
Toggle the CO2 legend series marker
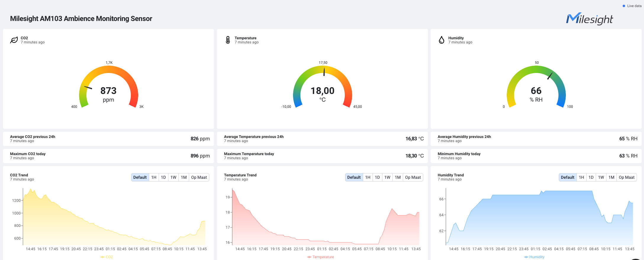point(102,257)
